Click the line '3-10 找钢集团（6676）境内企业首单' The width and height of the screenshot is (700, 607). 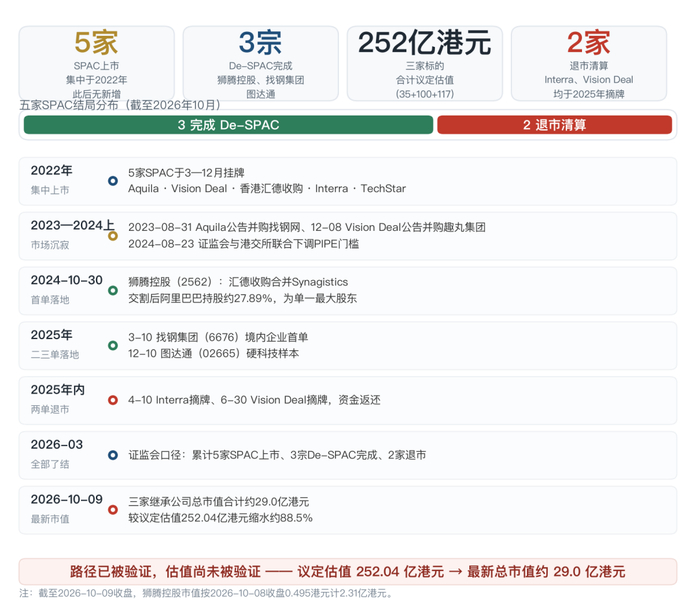tap(218, 337)
